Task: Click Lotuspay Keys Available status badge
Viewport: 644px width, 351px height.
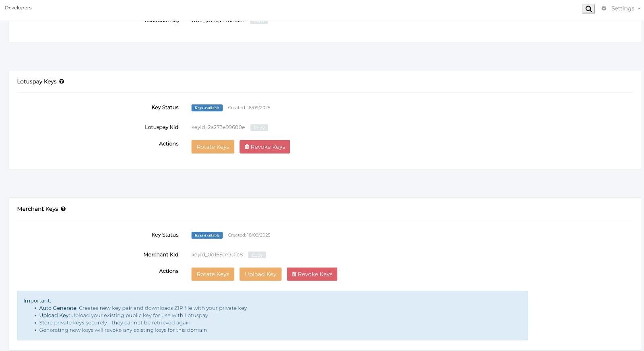Action: coord(207,108)
